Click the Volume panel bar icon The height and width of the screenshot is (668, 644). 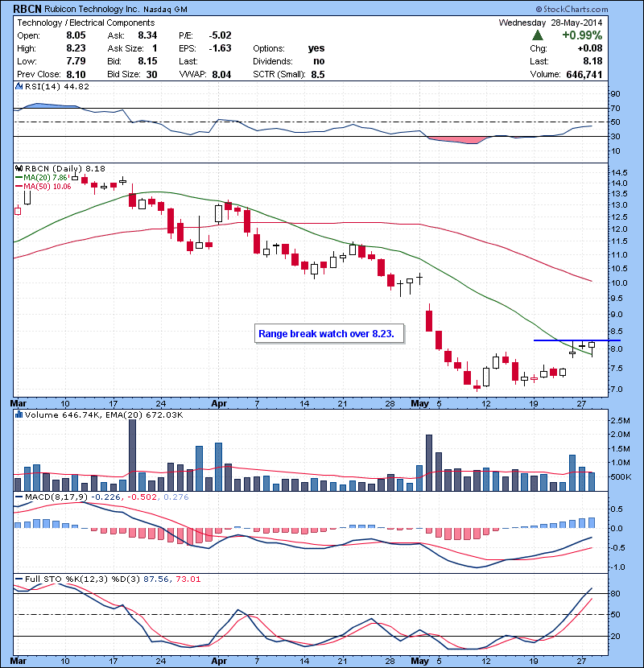click(x=19, y=414)
